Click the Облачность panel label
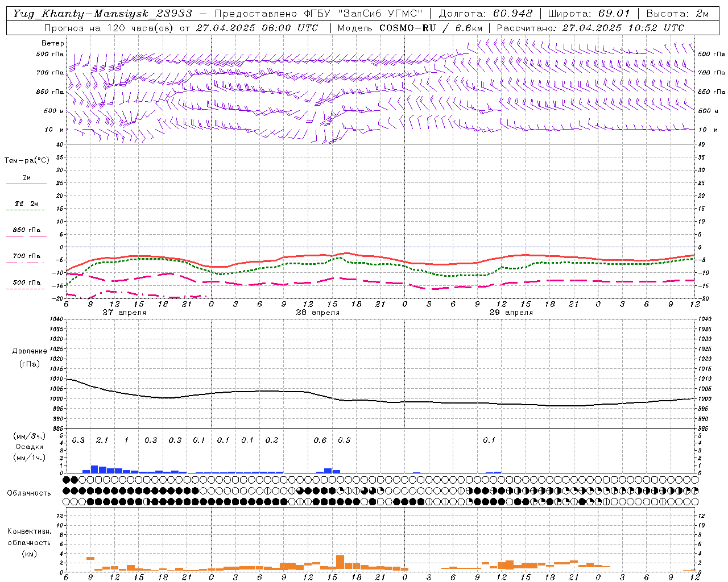728x582 pixels. (29, 493)
